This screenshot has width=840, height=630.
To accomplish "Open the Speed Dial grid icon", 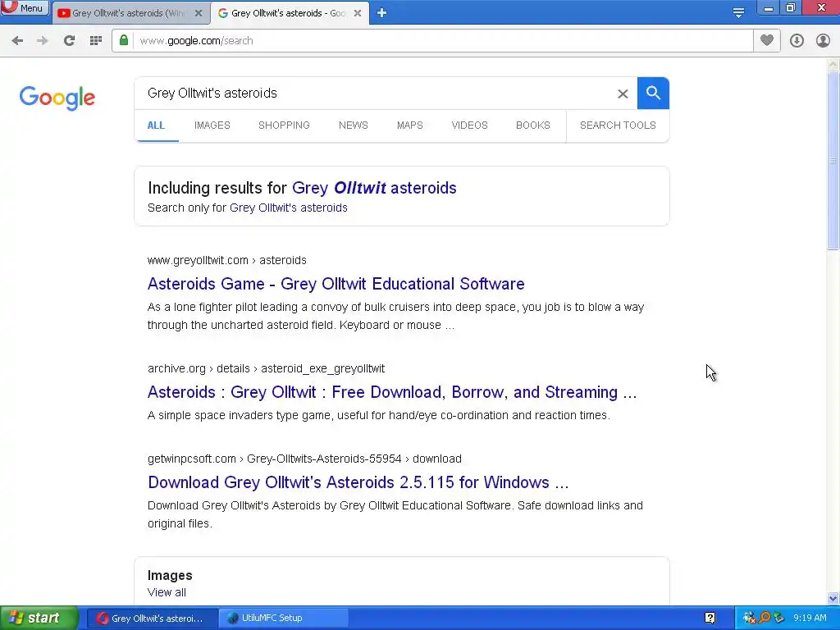I will (x=96, y=41).
